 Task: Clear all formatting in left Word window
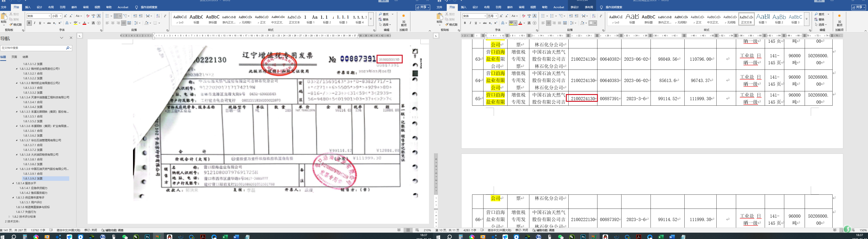click(88, 16)
